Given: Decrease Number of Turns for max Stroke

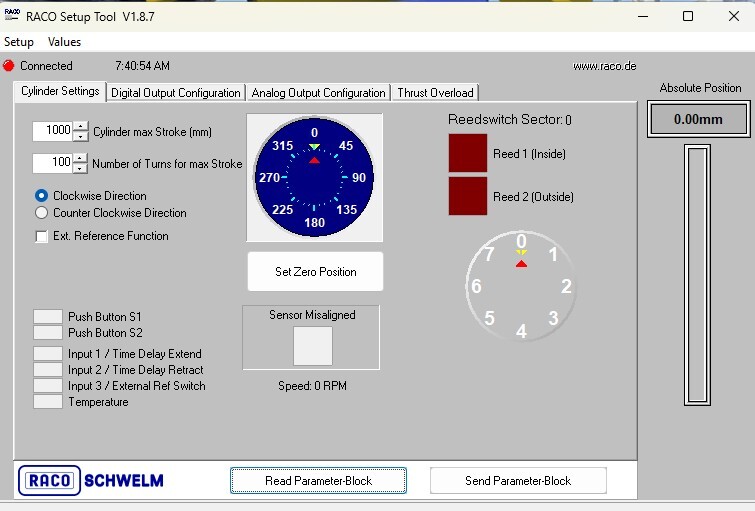Looking at the screenshot, I should (x=80, y=168).
